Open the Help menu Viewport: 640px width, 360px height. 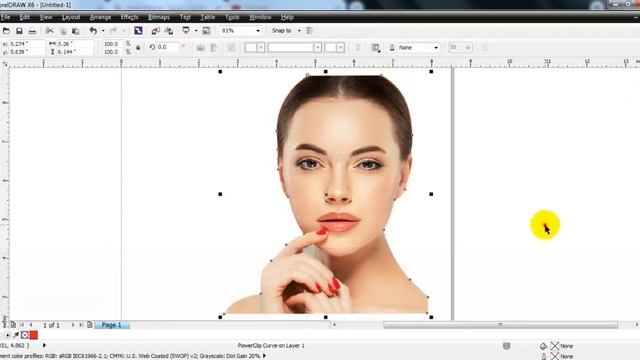(287, 17)
